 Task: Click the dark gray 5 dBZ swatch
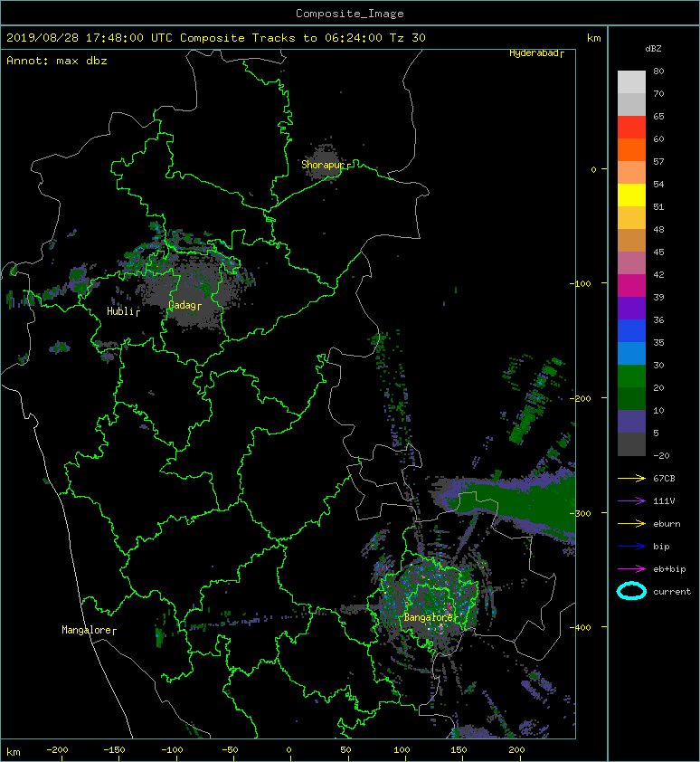(631, 444)
